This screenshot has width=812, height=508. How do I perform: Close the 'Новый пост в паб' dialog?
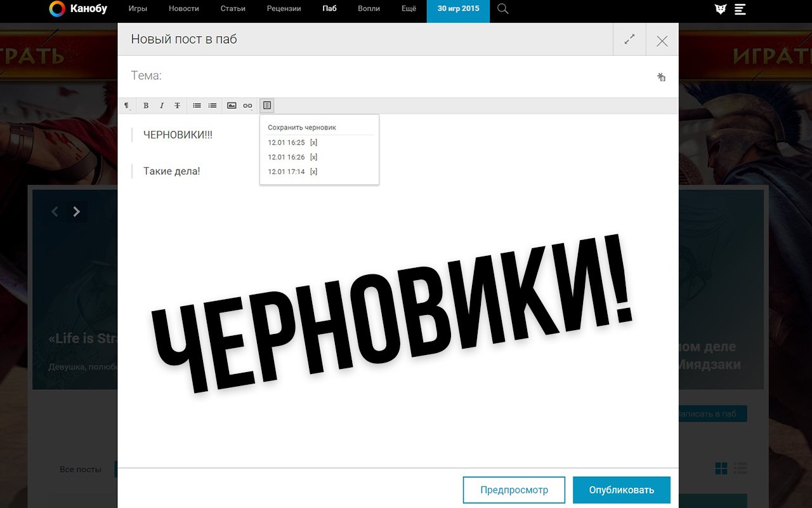coord(662,41)
